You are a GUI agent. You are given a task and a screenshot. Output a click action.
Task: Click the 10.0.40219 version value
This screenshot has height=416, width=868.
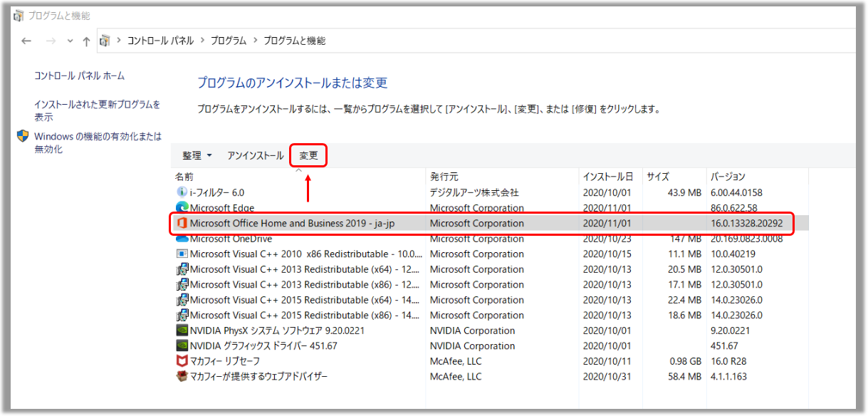733,254
